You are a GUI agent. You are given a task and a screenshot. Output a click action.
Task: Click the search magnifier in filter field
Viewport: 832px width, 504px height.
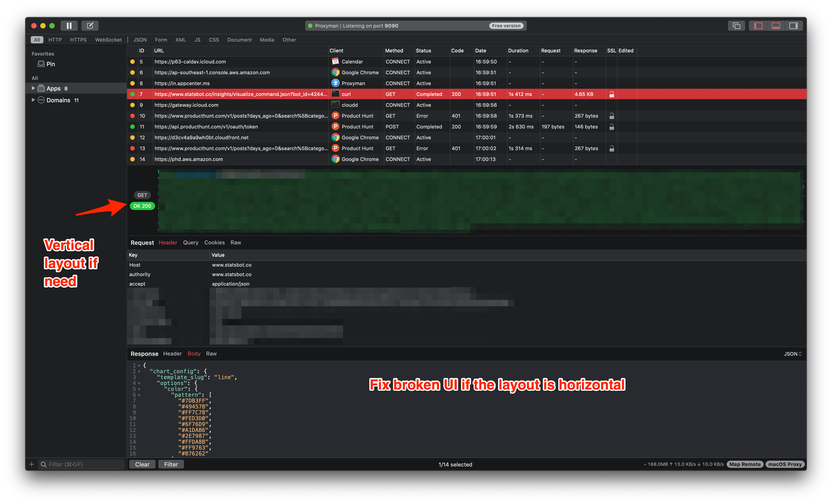44,464
